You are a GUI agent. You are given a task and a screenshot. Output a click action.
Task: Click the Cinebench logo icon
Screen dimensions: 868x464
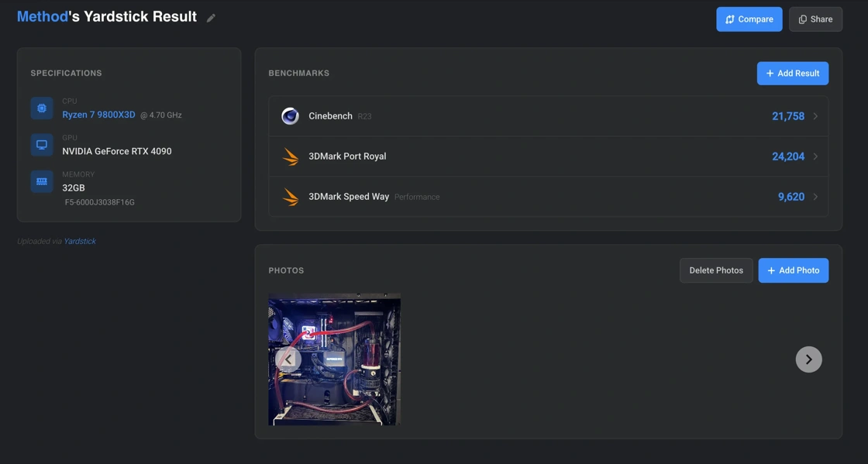[x=290, y=116]
